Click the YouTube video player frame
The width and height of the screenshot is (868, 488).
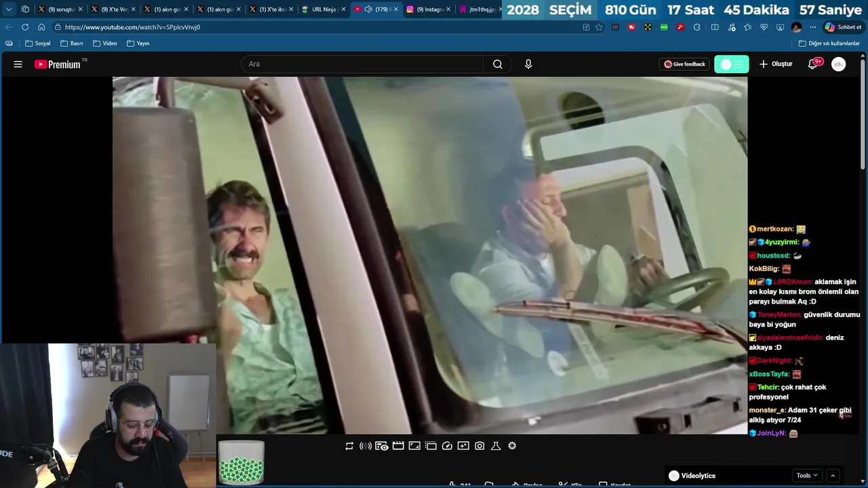pos(430,255)
